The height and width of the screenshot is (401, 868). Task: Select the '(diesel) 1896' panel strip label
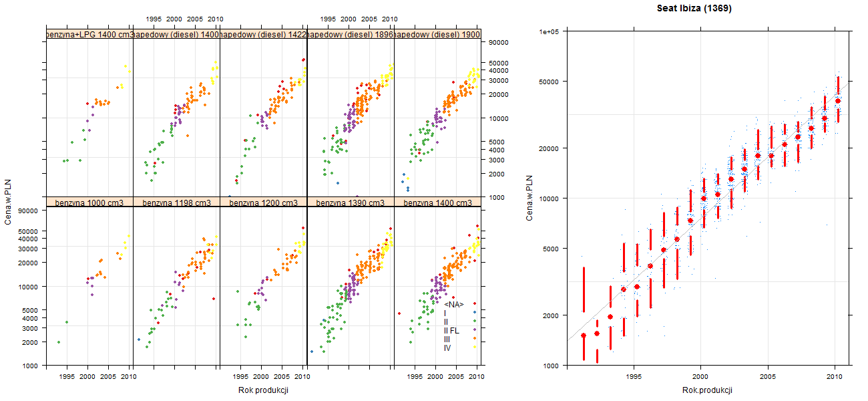(351, 34)
